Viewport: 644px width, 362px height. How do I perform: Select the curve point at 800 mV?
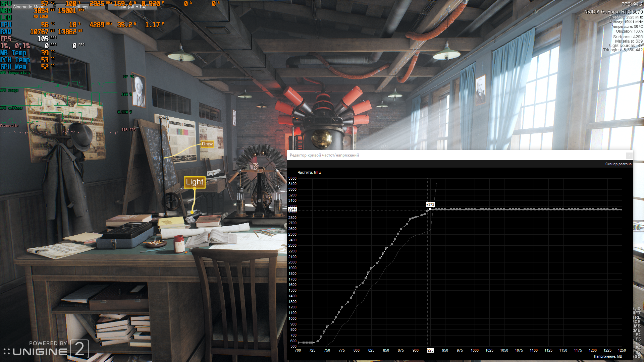click(x=357, y=288)
